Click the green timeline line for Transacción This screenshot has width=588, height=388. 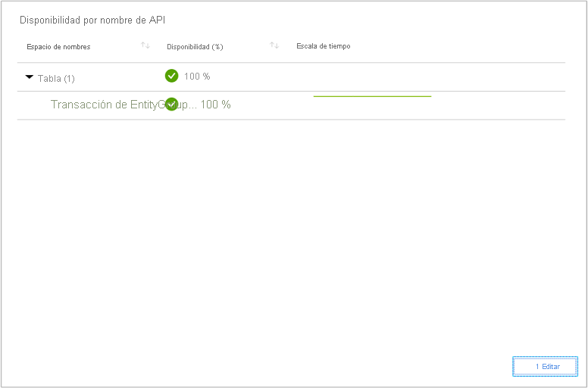click(372, 96)
